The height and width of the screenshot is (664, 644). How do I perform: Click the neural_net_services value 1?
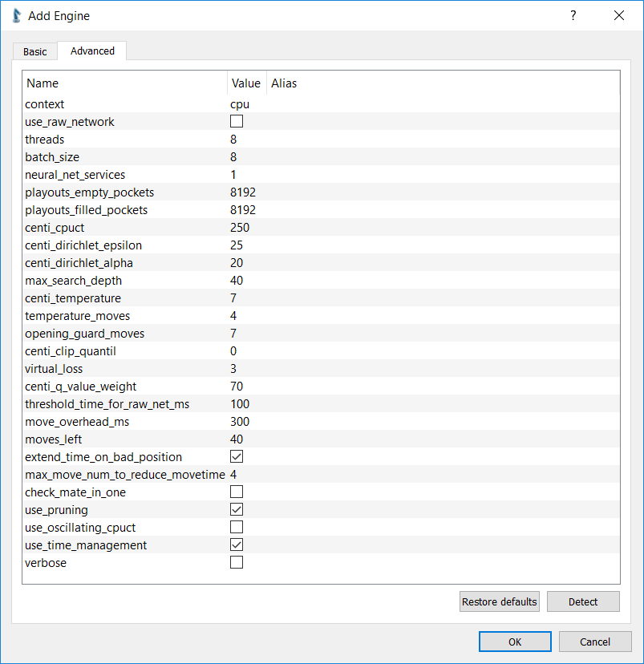(x=233, y=175)
